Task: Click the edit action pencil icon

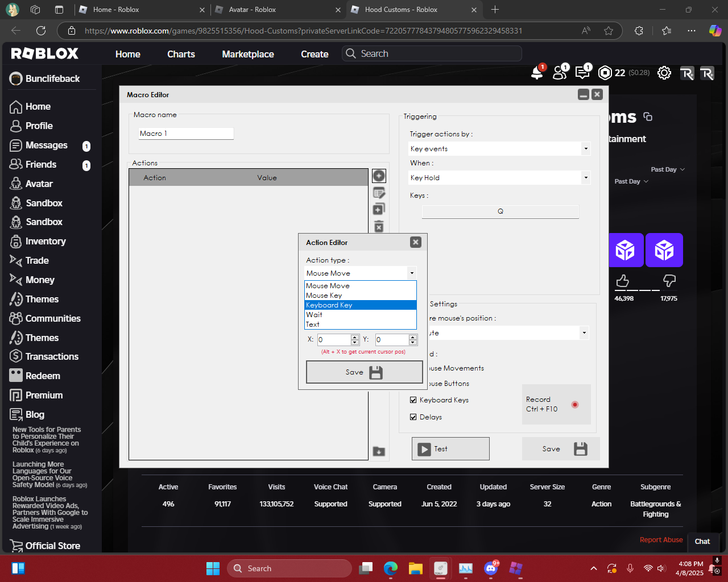Action: [x=379, y=193]
